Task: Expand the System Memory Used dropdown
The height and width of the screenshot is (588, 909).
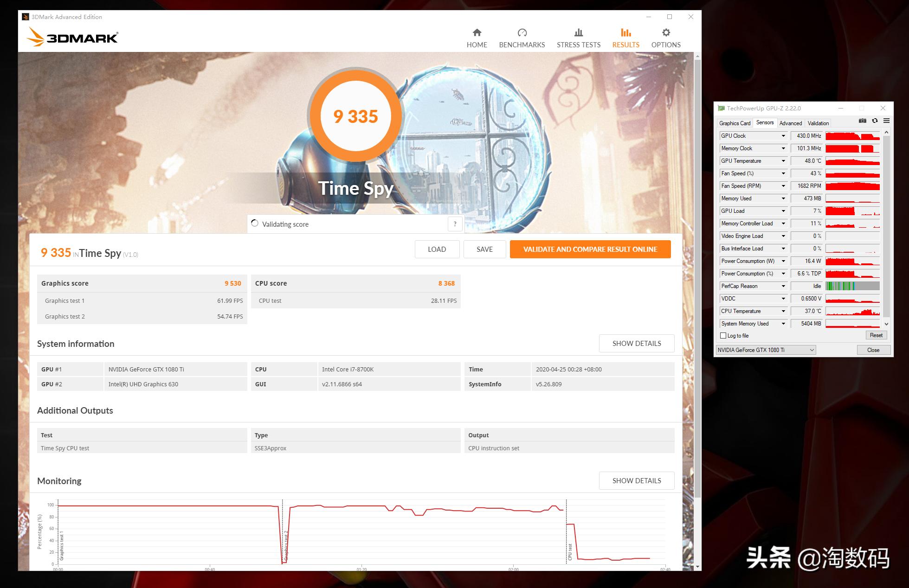Action: click(x=783, y=323)
